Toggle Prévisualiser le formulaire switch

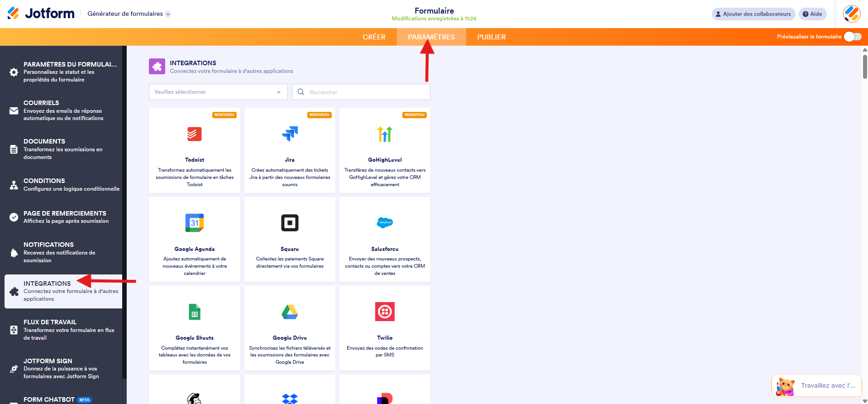click(x=853, y=37)
